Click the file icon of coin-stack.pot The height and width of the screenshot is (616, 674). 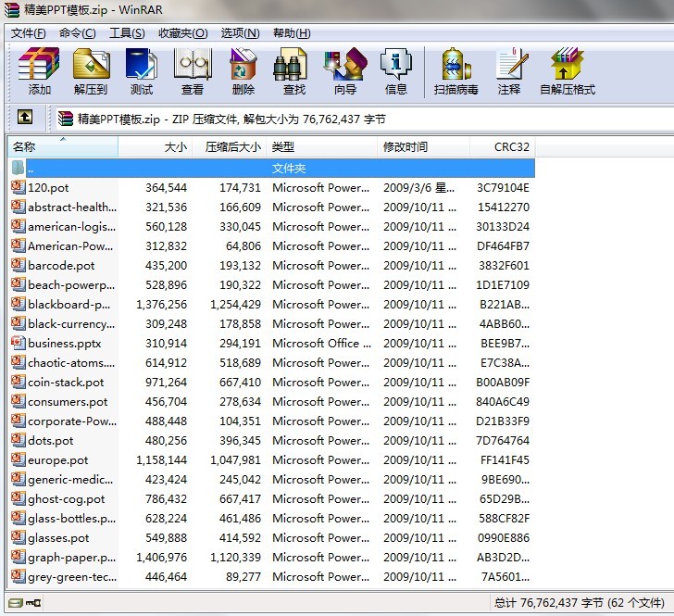point(19,381)
